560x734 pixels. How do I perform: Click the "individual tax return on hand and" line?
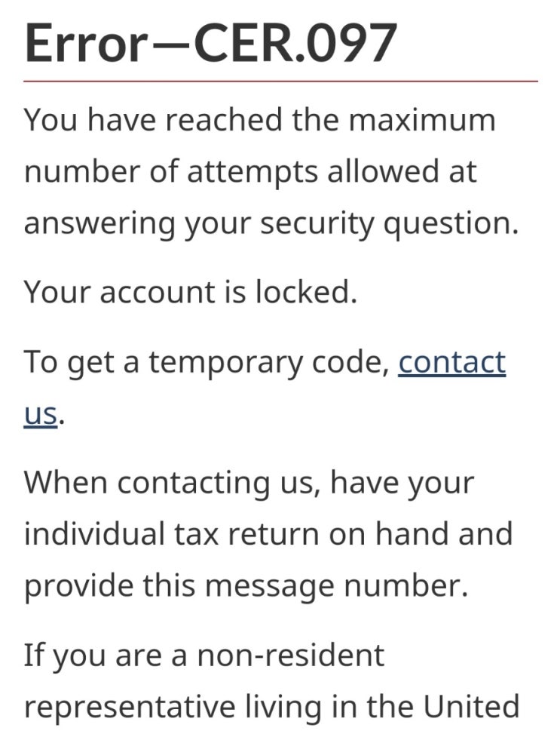(x=268, y=535)
